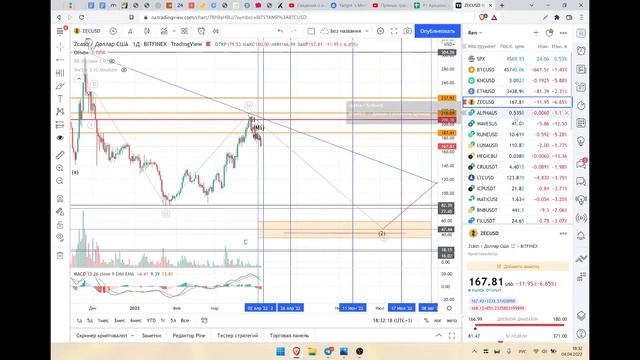This screenshot has width=640, height=360.
Task: Open the go-to-date calendar icon
Action: pos(204,320)
